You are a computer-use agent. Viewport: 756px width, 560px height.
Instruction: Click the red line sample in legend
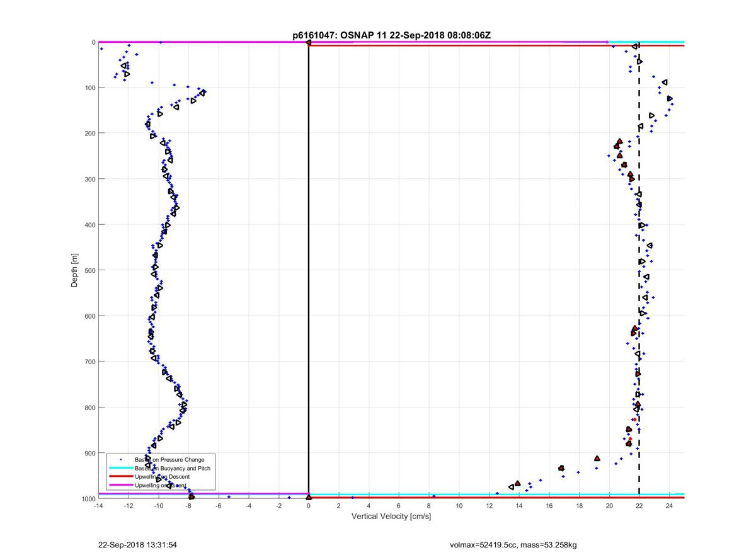121,476
